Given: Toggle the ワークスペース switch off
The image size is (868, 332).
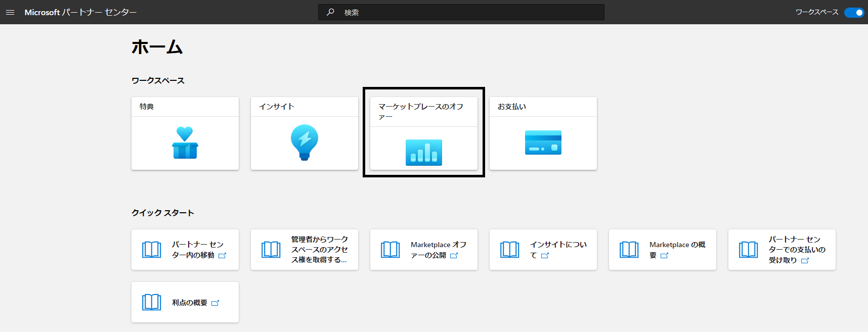Looking at the screenshot, I should click(x=854, y=12).
